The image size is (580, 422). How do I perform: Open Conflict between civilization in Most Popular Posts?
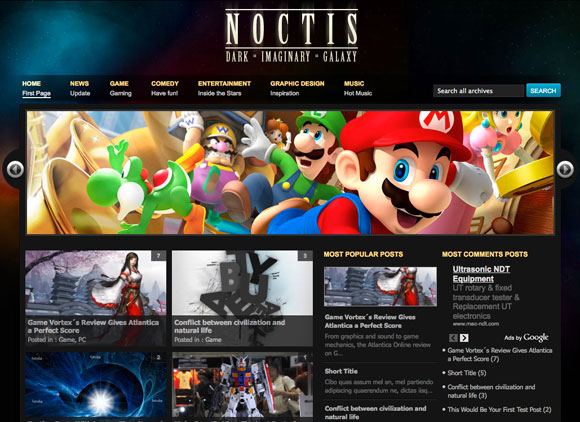(375, 413)
